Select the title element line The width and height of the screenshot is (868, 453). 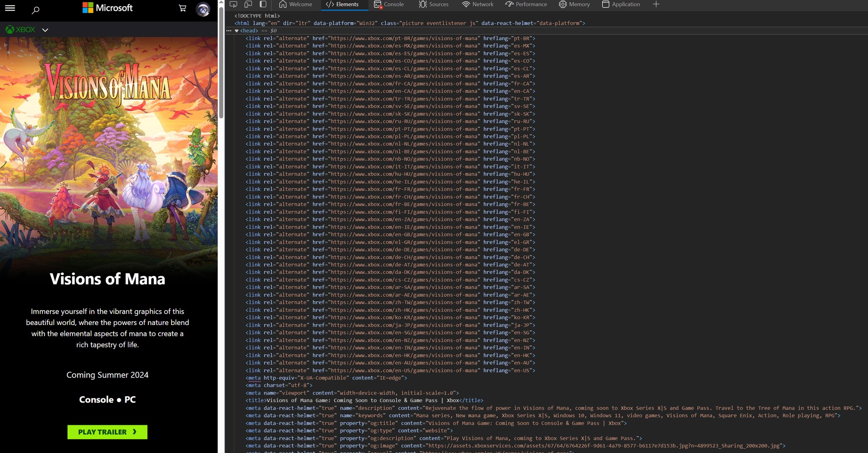click(x=364, y=401)
